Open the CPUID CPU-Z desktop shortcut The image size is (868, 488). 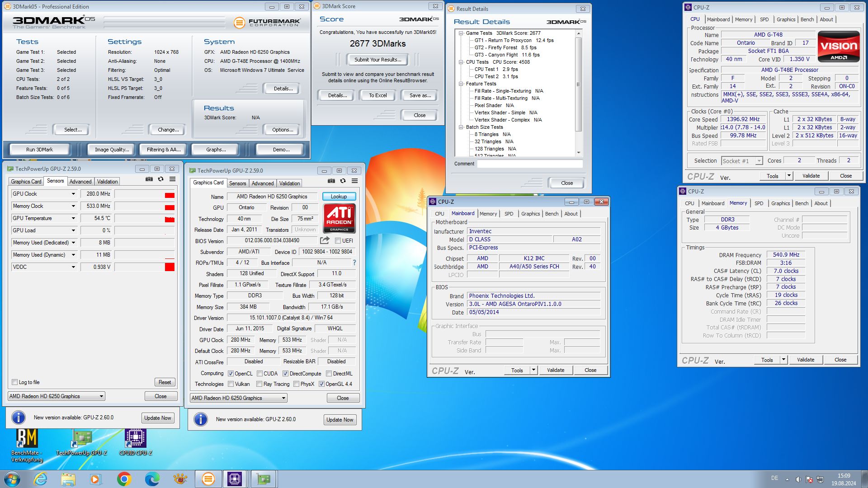coord(136,443)
